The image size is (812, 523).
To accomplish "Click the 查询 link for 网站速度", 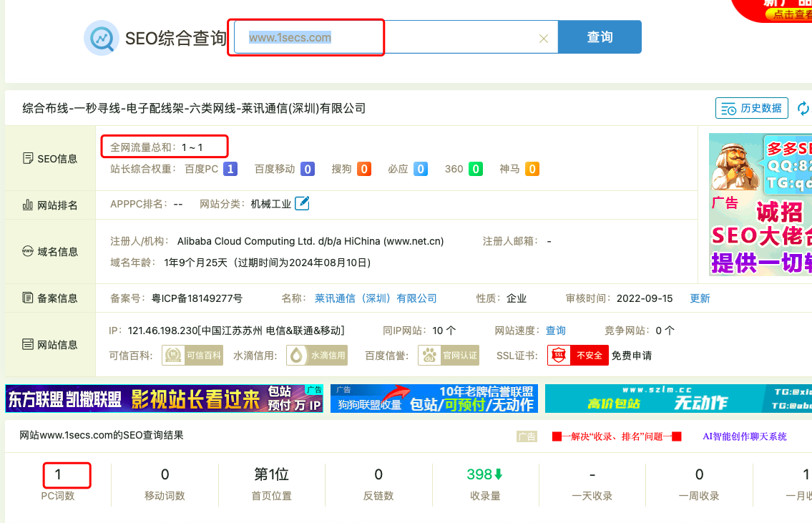I will click(556, 331).
